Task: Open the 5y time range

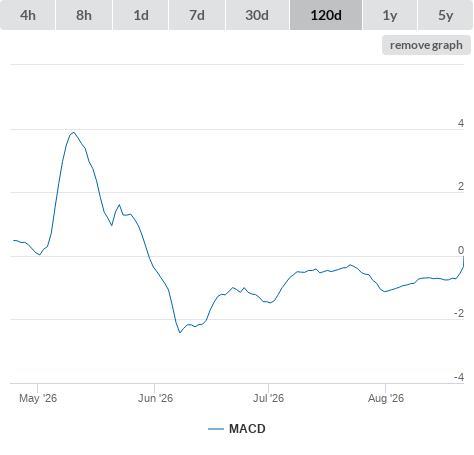Action: (445, 15)
